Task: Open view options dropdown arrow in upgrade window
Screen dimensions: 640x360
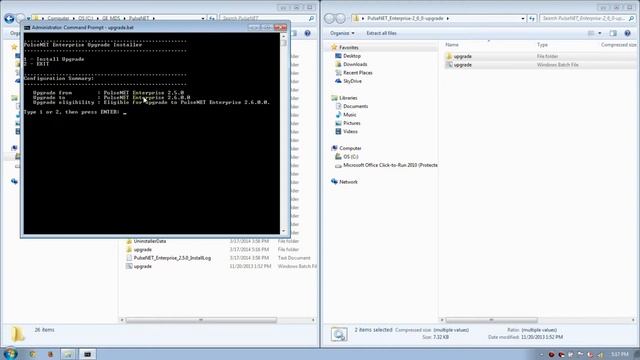Action: click(600, 33)
